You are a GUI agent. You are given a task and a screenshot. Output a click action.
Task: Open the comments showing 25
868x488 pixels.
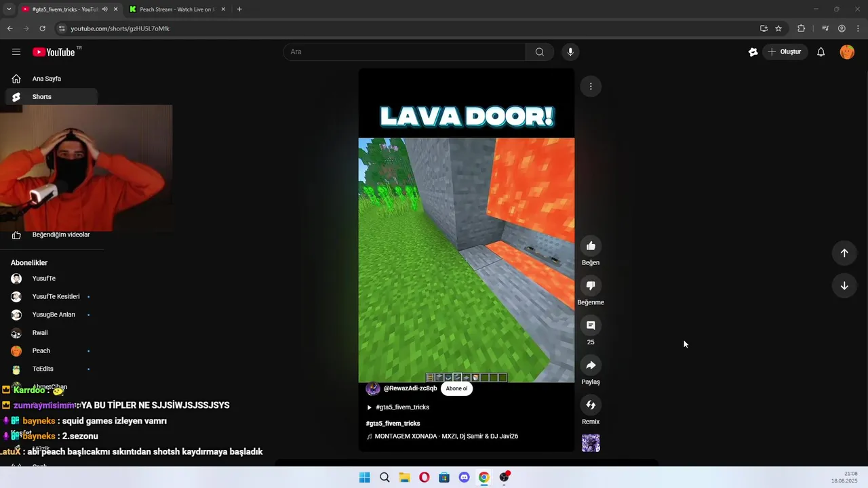591,325
